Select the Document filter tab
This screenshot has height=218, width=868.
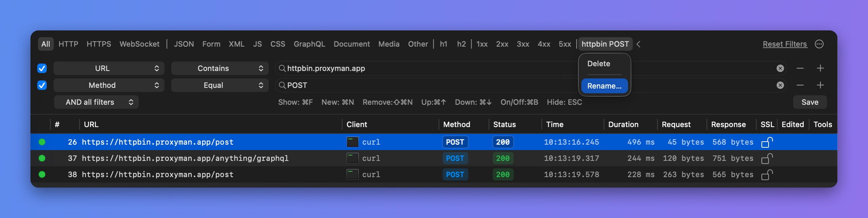pos(352,44)
